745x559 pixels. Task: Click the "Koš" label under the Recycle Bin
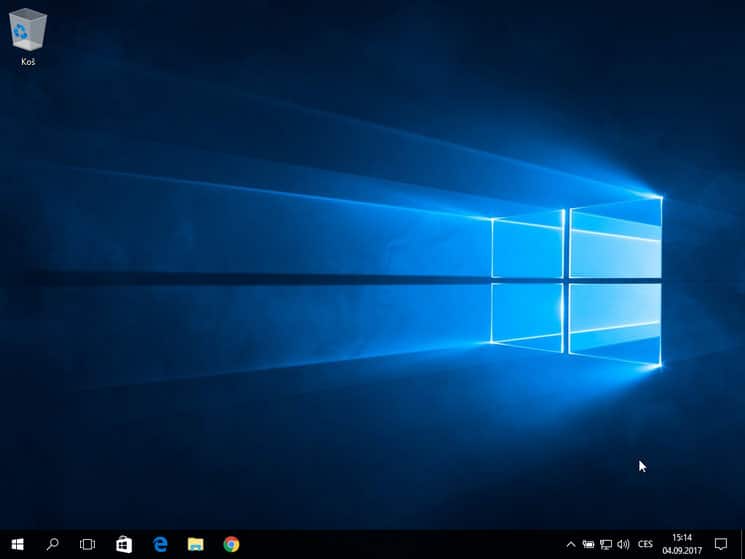click(28, 62)
